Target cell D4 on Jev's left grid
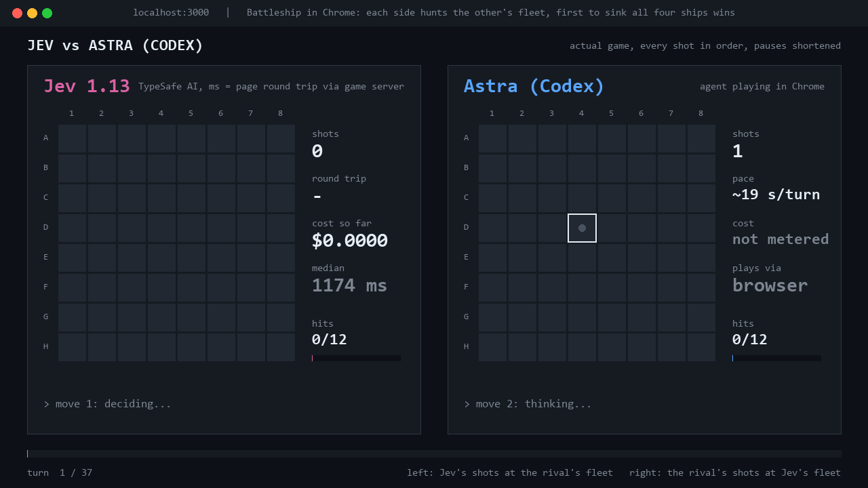Image resolution: width=868 pixels, height=488 pixels. [161, 228]
